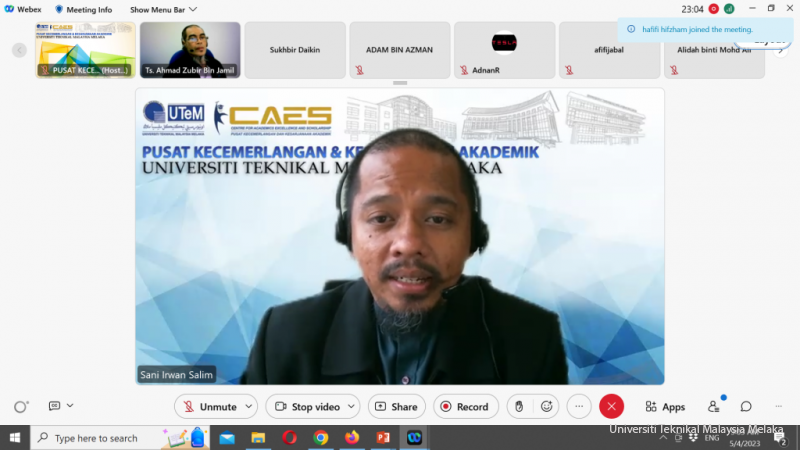This screenshot has width=800, height=450.
Task: Click the raise hand icon
Action: [x=518, y=407]
